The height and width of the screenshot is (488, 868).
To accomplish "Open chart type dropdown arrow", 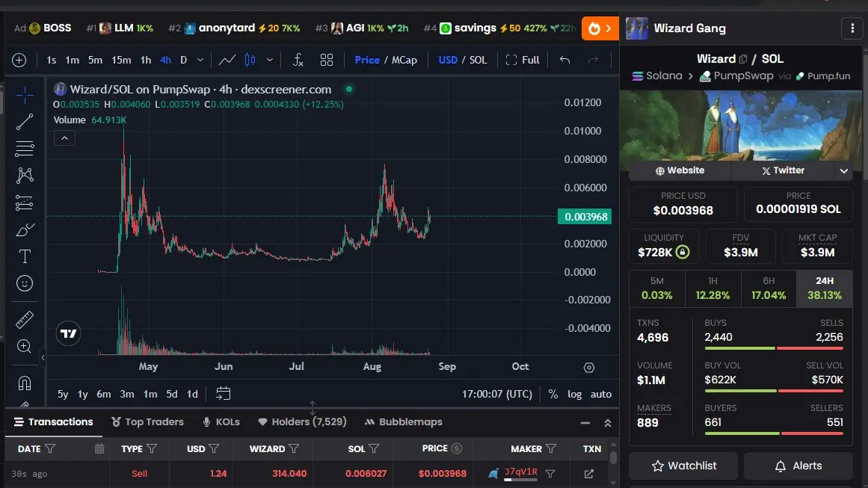I will pyautogui.click(x=270, y=60).
